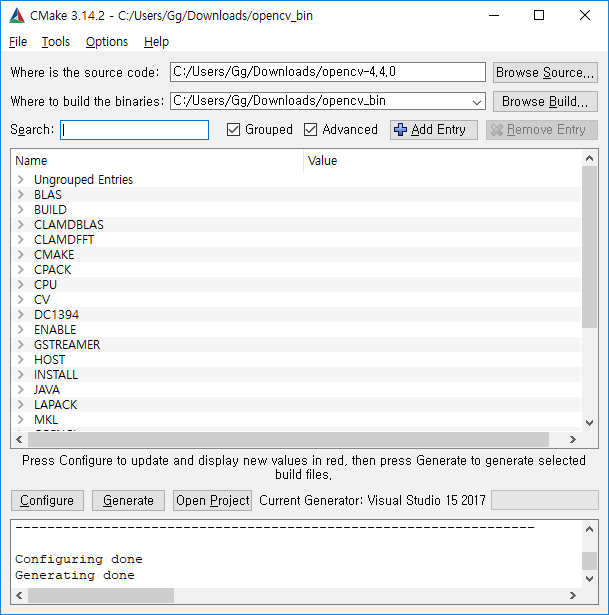The width and height of the screenshot is (609, 615).
Task: Click the greyed-out Remove Entry button
Action: [x=542, y=130]
